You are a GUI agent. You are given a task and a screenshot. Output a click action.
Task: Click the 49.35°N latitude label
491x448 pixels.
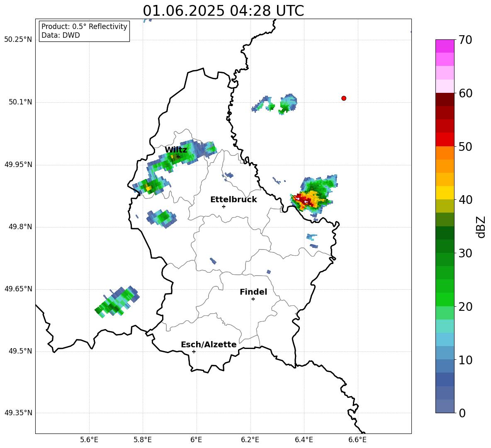(x=18, y=413)
